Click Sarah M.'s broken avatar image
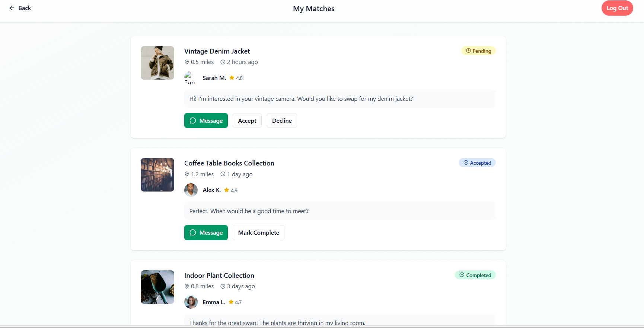 point(191,78)
